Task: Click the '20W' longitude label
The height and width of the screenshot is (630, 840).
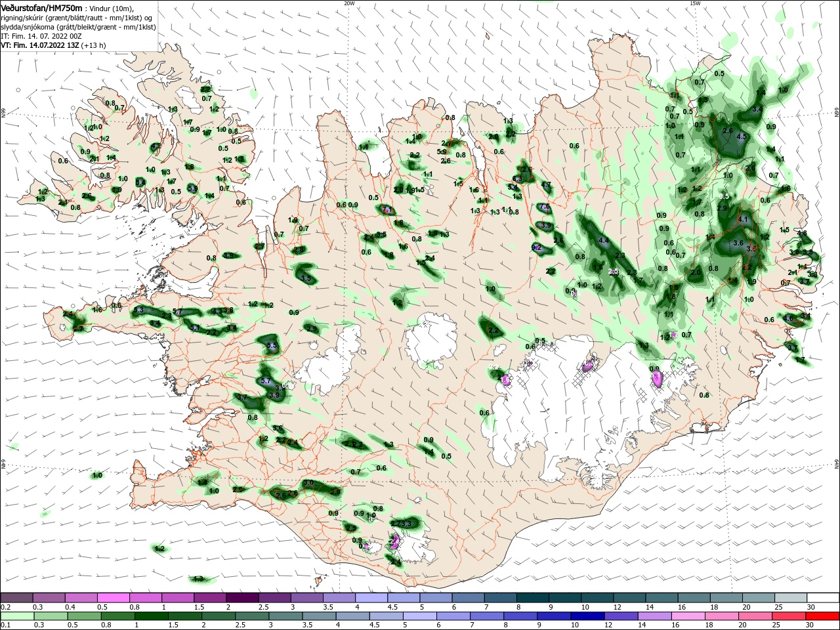Action: [349, 3]
